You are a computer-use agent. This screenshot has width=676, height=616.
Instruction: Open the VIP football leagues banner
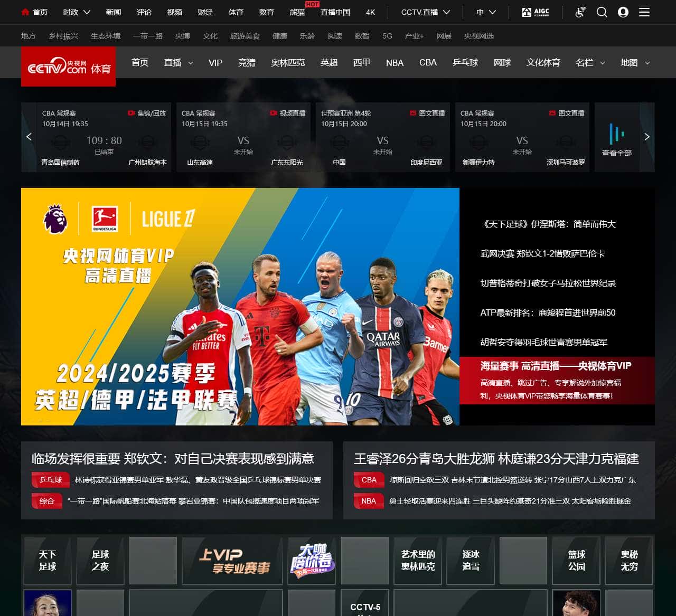coord(240,307)
